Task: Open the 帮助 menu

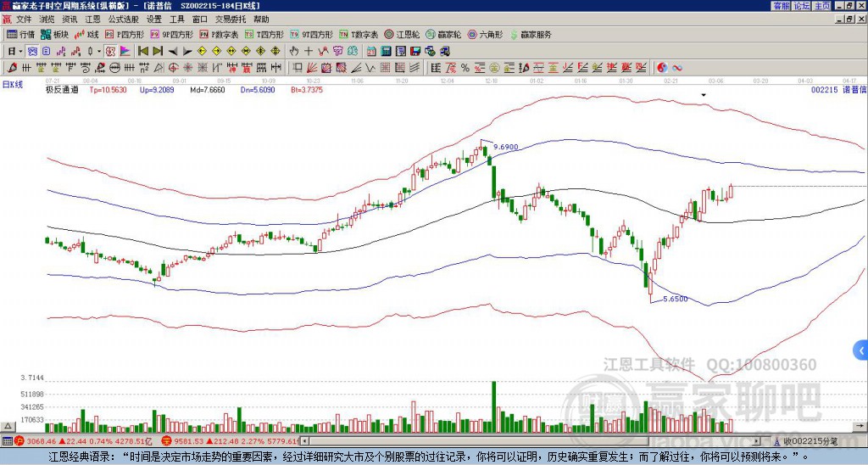Action: [261, 20]
